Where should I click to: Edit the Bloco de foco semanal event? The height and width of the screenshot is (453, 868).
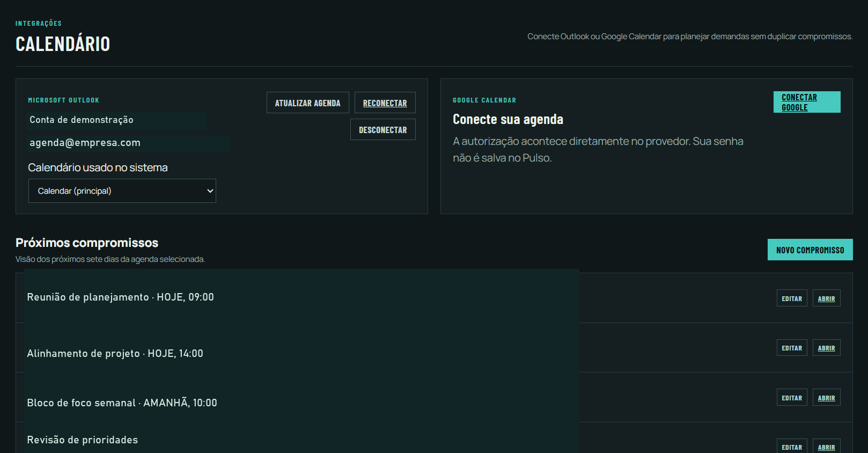tap(792, 398)
